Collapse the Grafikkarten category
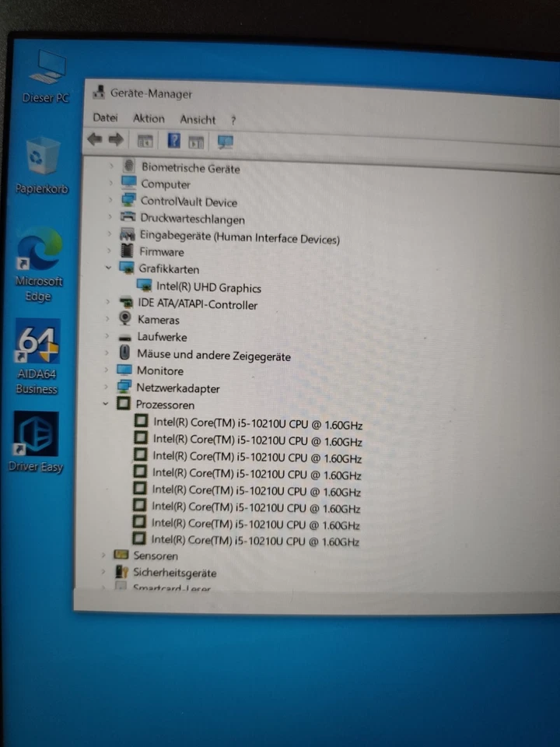The image size is (560, 747). (109, 267)
